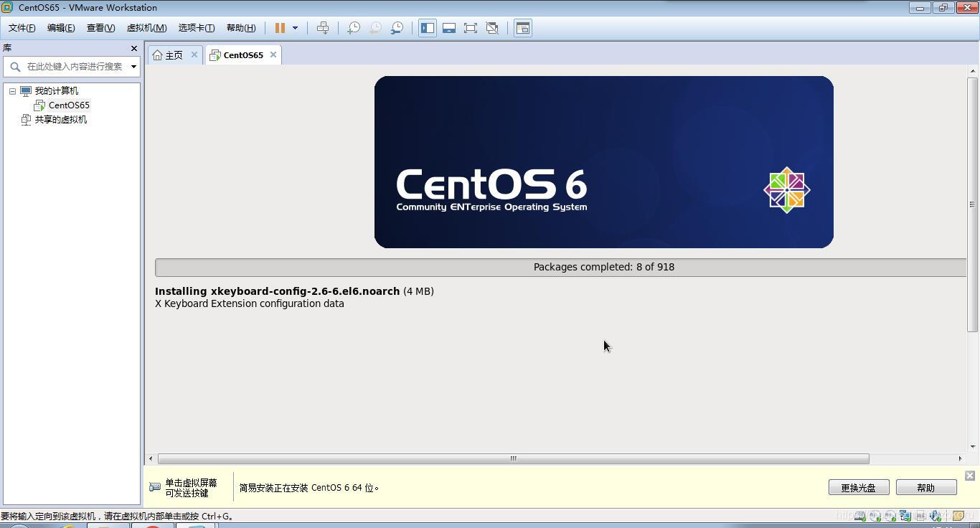Open the 帮助(H) menu
This screenshot has height=528, width=980.
point(241,28)
